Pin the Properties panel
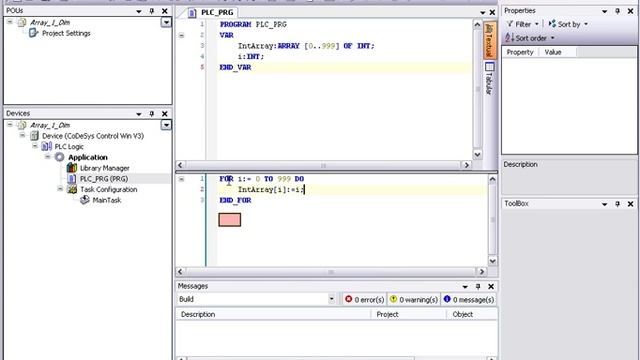640x360 pixels. point(618,11)
